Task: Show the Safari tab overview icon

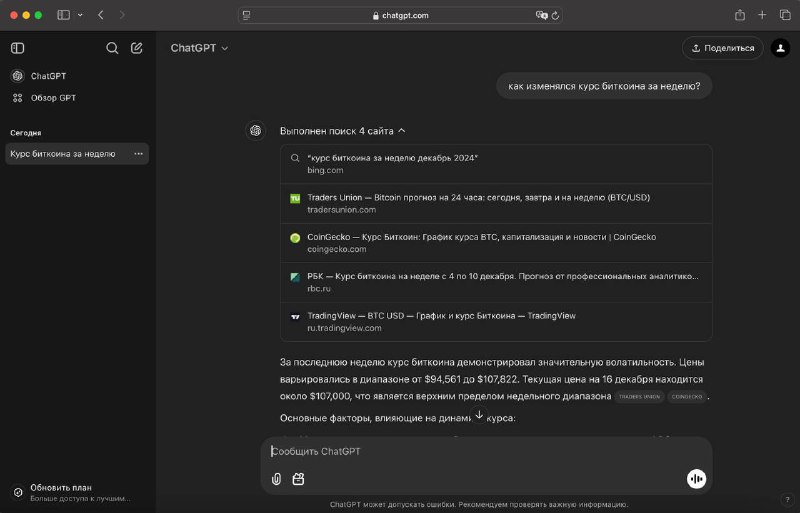Action: click(785, 15)
